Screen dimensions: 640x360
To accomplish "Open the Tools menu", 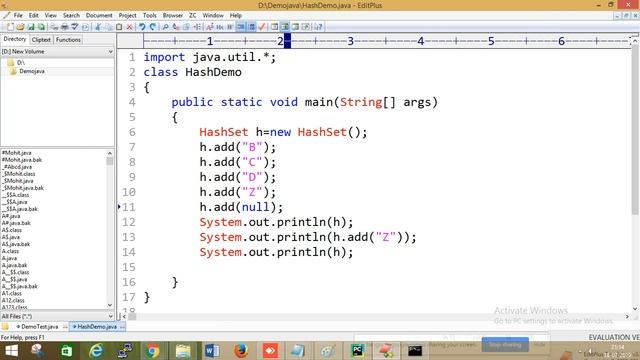I will coord(149,16).
